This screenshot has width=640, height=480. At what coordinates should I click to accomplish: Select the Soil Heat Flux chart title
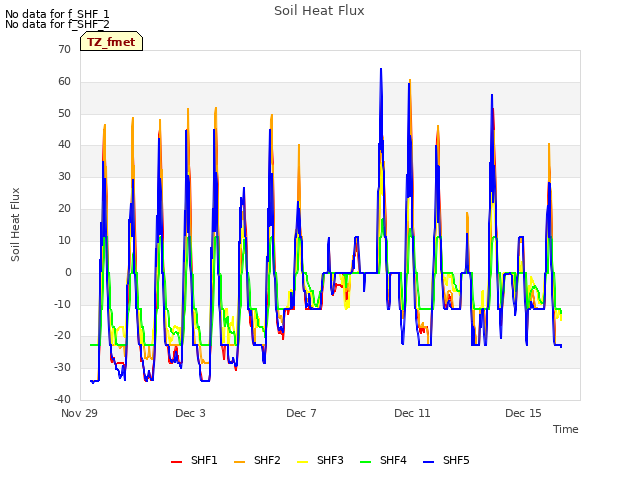319,11
